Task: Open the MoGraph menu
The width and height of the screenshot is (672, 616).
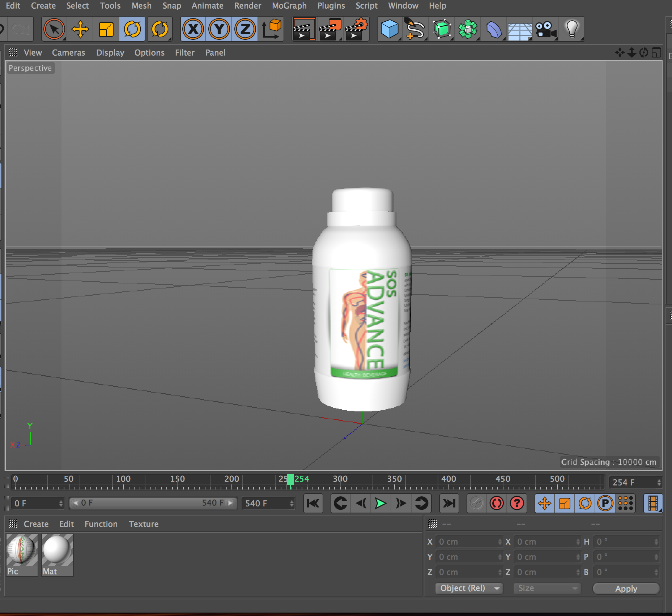Action: click(x=289, y=6)
